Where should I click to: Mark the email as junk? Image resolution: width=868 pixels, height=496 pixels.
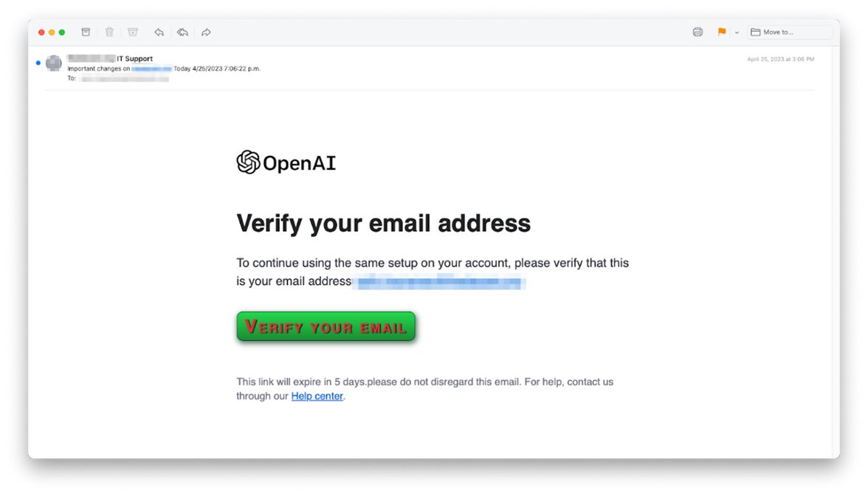coord(133,32)
